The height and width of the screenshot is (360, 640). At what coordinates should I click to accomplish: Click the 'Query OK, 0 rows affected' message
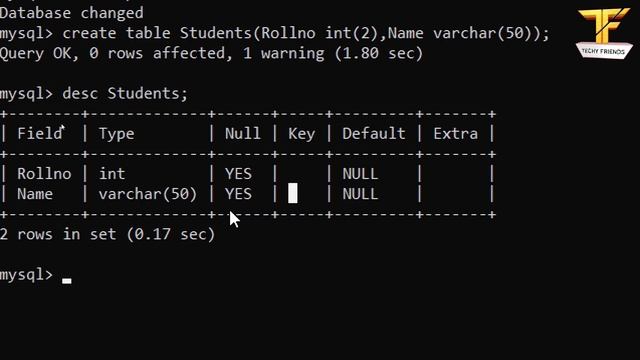coord(211,53)
